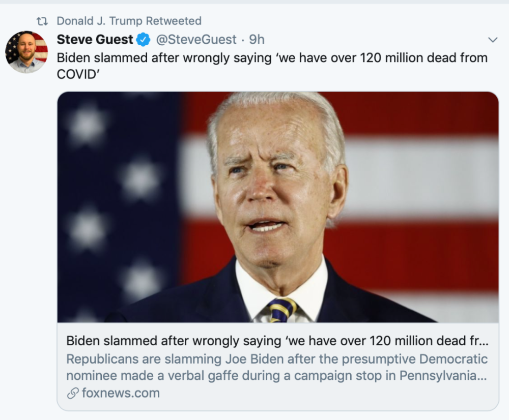This screenshot has width=509, height=420.
Task: Click the 9h tweet timestamp
Action: (x=257, y=40)
